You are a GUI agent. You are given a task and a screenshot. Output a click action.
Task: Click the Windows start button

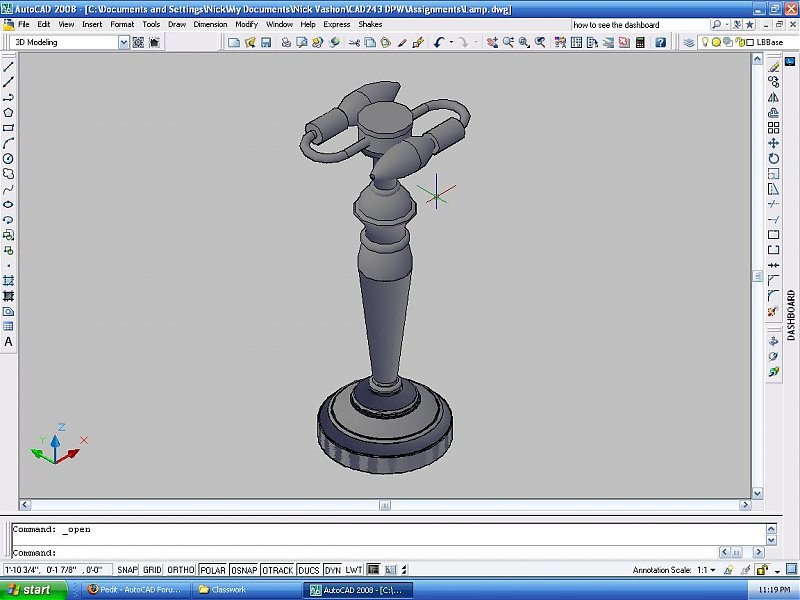coord(34,590)
